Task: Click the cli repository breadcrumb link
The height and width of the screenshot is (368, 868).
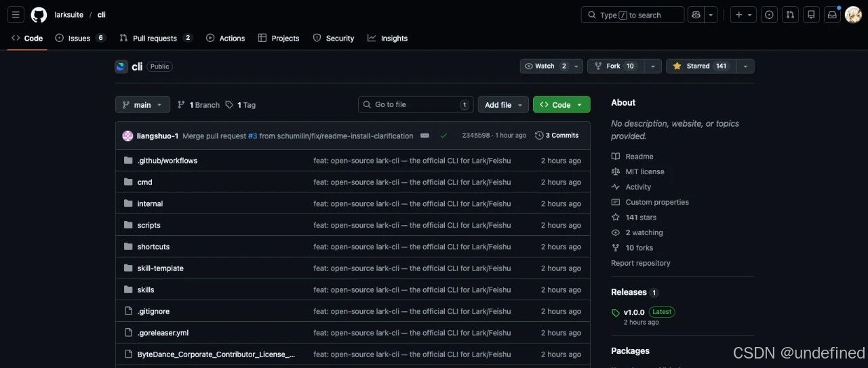Action: click(x=101, y=15)
